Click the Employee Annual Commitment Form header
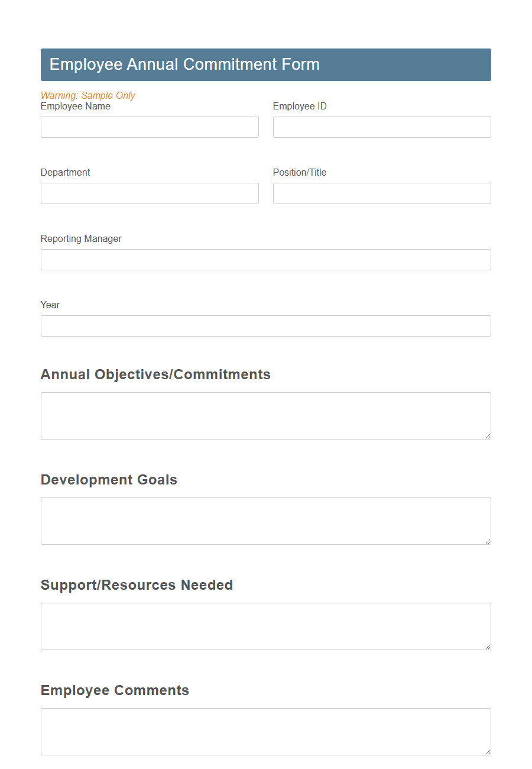Viewport: 532px width, 769px height. tap(184, 64)
